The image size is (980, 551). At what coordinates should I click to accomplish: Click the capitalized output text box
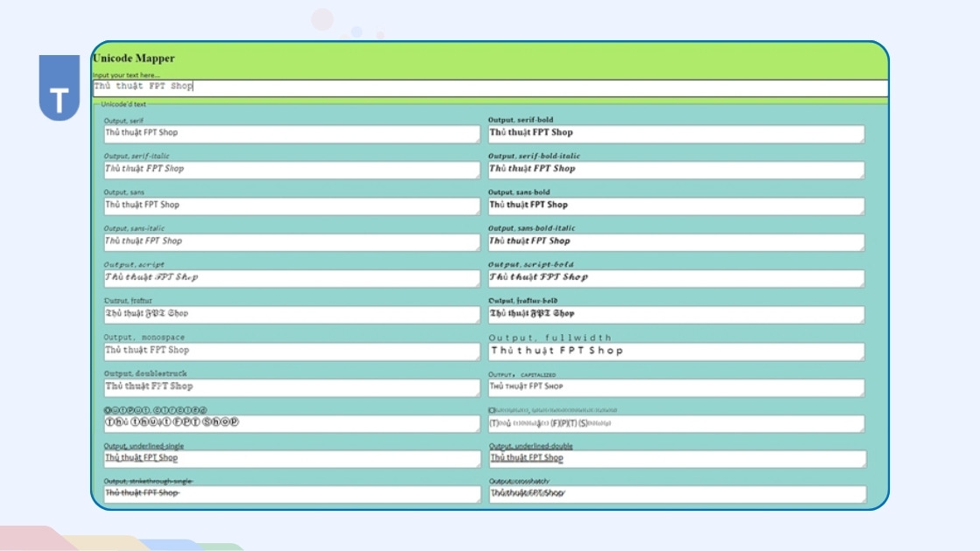pyautogui.click(x=675, y=387)
